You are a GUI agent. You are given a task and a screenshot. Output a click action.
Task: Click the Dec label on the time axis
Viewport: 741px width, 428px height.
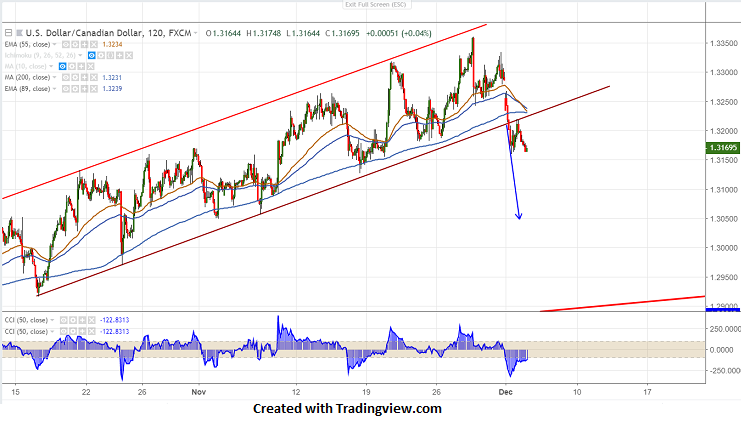(506, 392)
